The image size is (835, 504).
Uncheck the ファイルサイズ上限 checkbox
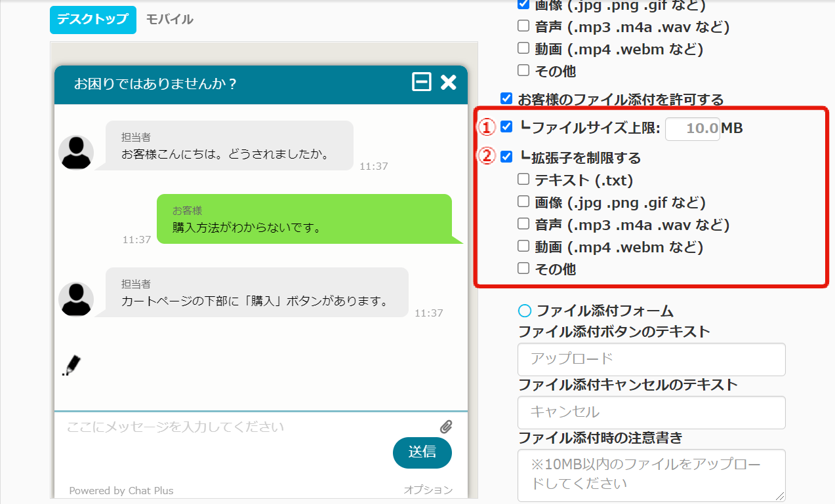pos(506,127)
